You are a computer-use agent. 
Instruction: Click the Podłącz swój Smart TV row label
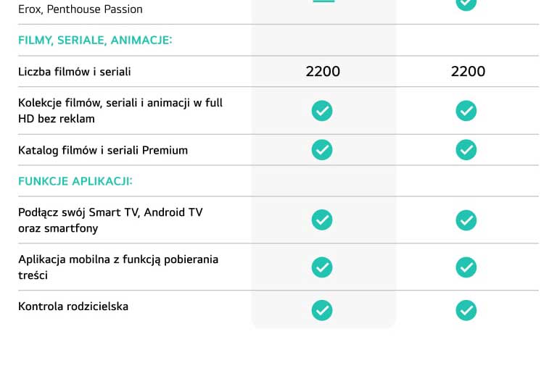[110, 220]
